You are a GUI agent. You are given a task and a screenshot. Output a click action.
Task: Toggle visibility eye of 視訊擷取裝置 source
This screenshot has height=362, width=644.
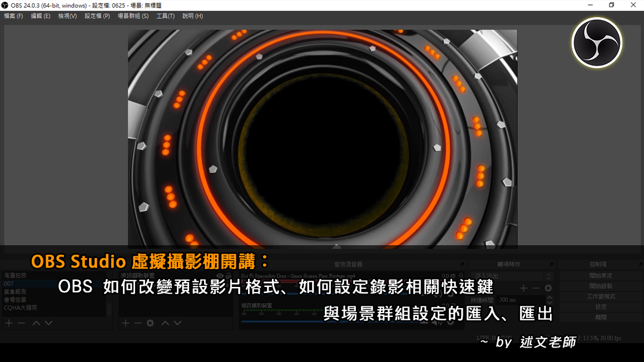point(220,276)
